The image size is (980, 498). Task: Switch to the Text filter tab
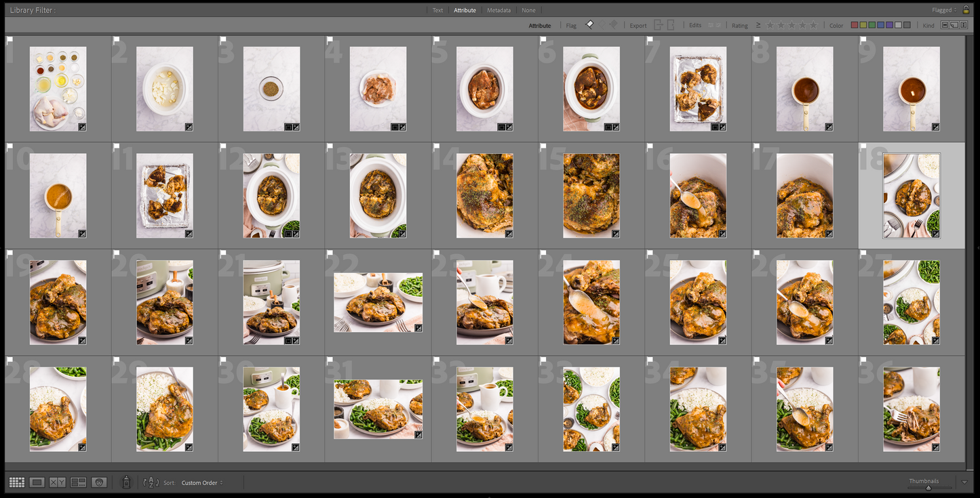[437, 10]
